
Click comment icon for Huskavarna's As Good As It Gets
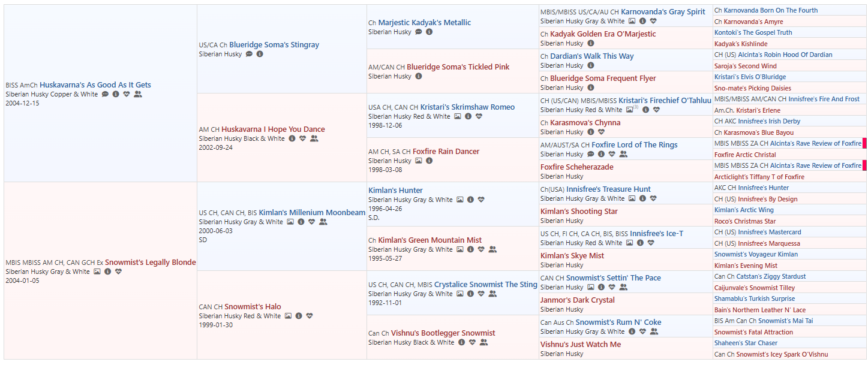tap(105, 94)
